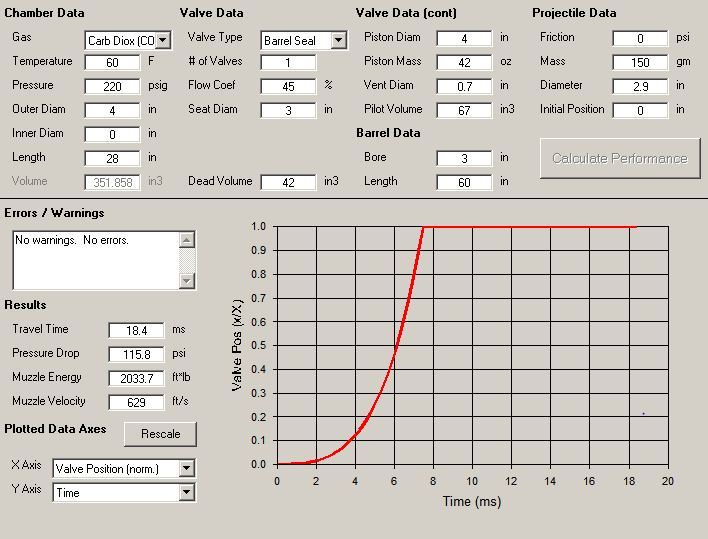Screen dimensions: 708x539
Task: Click the No warnings message text box
Action: [96, 259]
